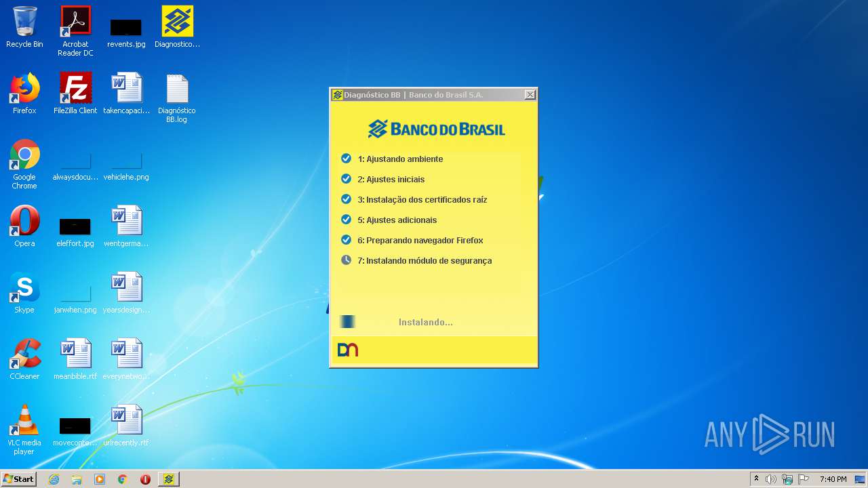Close the Diagnóstico BB window
The height and width of the screenshot is (488, 868).
[x=530, y=95]
